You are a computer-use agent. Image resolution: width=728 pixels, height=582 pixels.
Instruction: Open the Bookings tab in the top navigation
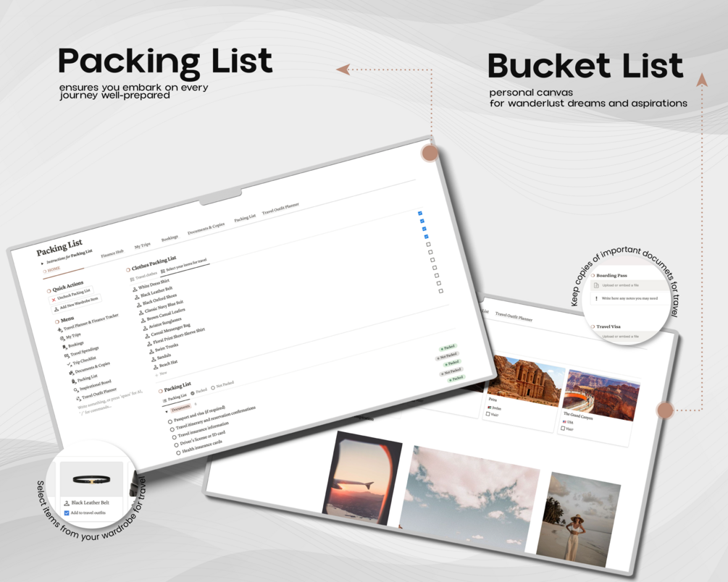point(170,238)
